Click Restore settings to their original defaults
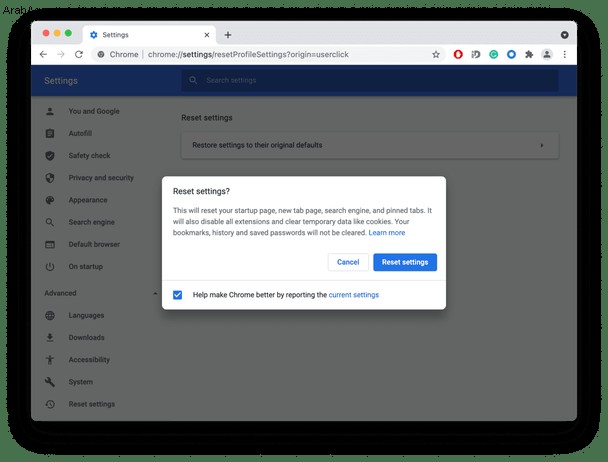This screenshot has height=462, width=608. (x=370, y=145)
